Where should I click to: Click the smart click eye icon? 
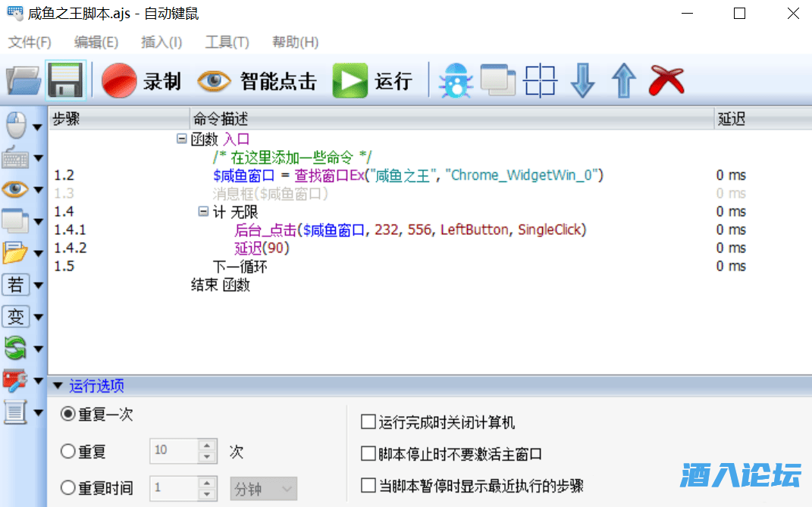(214, 81)
